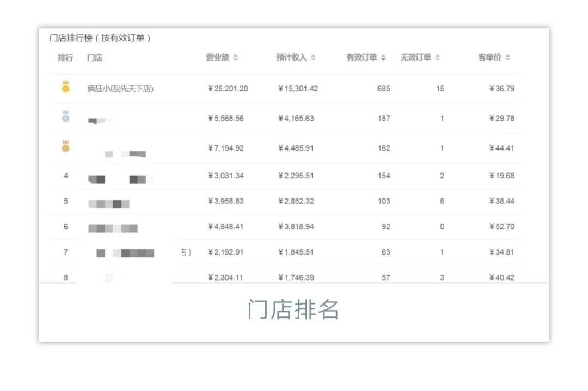588x391 pixels.
Task: Sort by 营业额 column arrows
Action: point(236,58)
